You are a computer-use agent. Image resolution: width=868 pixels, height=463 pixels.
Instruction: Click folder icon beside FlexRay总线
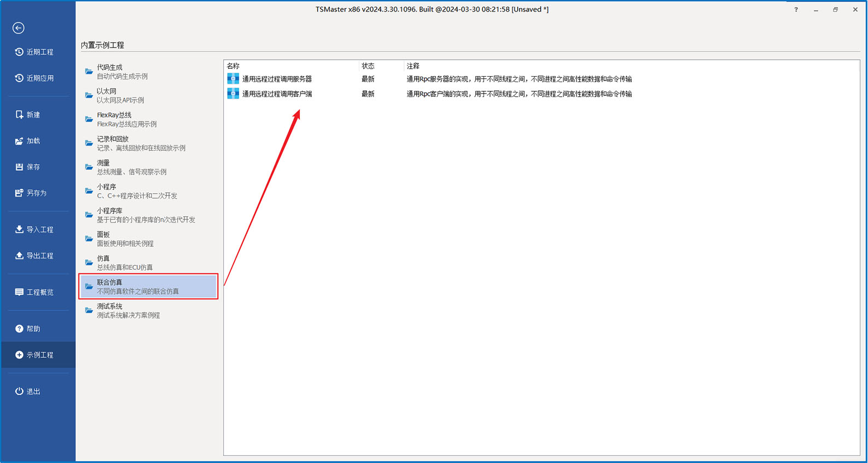[89, 119]
